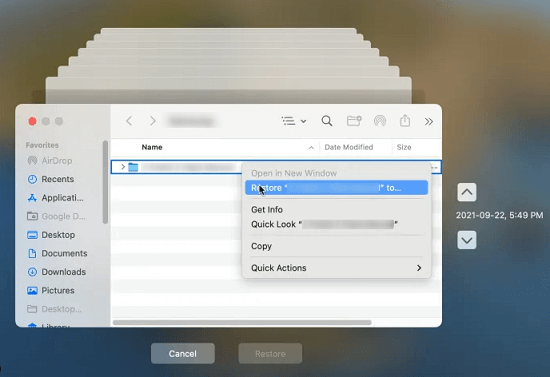The height and width of the screenshot is (377, 550).
Task: Click the Share toolbar icon
Action: pyautogui.click(x=405, y=121)
